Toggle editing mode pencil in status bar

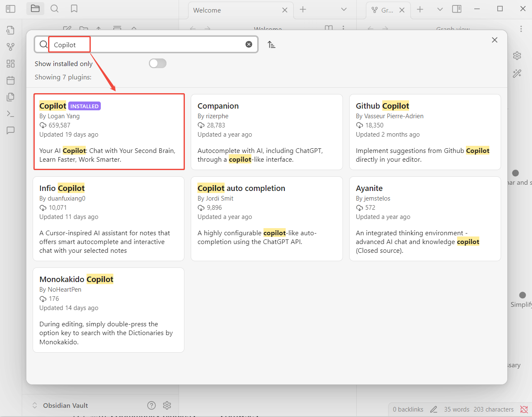tap(434, 409)
